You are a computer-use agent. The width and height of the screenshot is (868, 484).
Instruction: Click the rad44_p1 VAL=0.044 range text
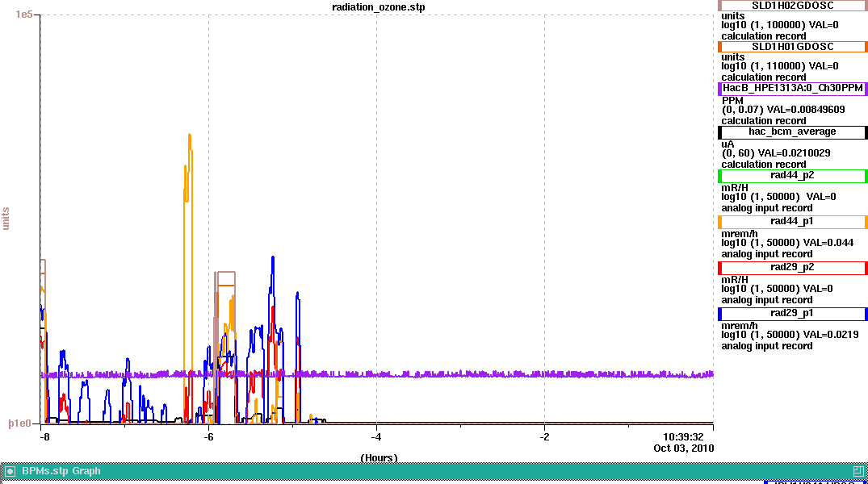click(787, 243)
